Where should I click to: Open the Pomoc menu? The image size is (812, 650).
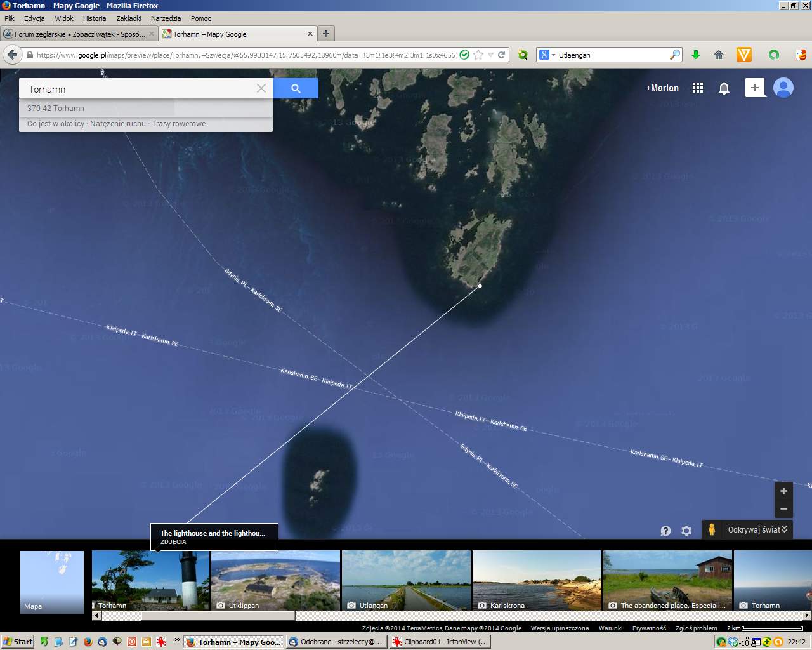tap(201, 18)
